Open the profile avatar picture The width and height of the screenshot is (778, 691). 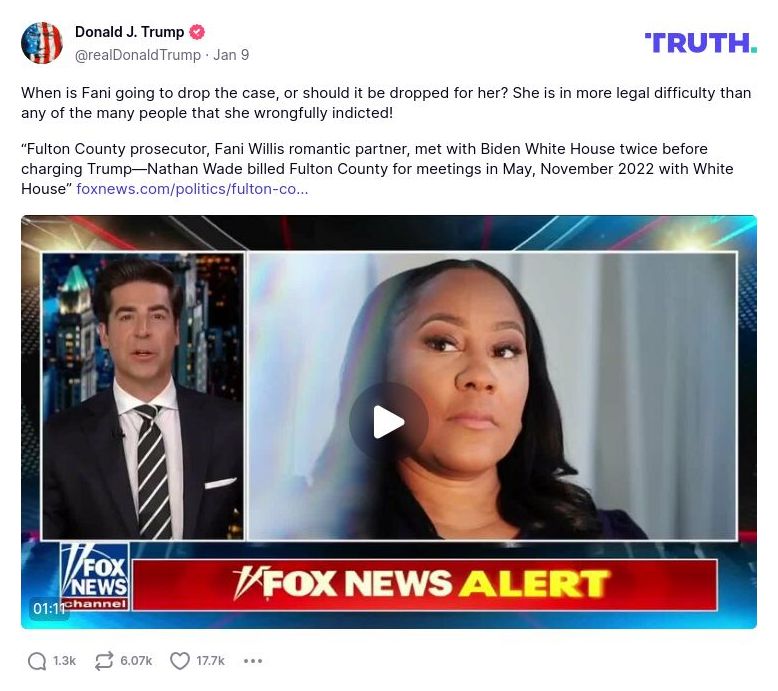click(x=42, y=43)
